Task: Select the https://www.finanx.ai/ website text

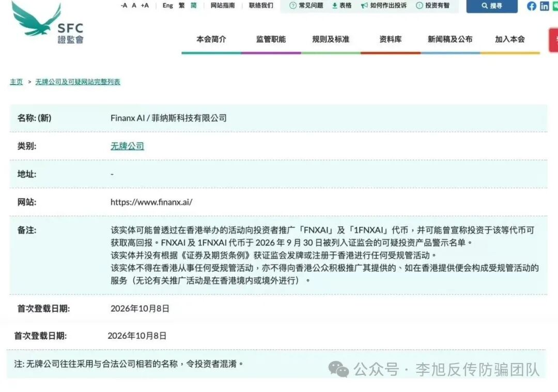Action: click(x=151, y=202)
